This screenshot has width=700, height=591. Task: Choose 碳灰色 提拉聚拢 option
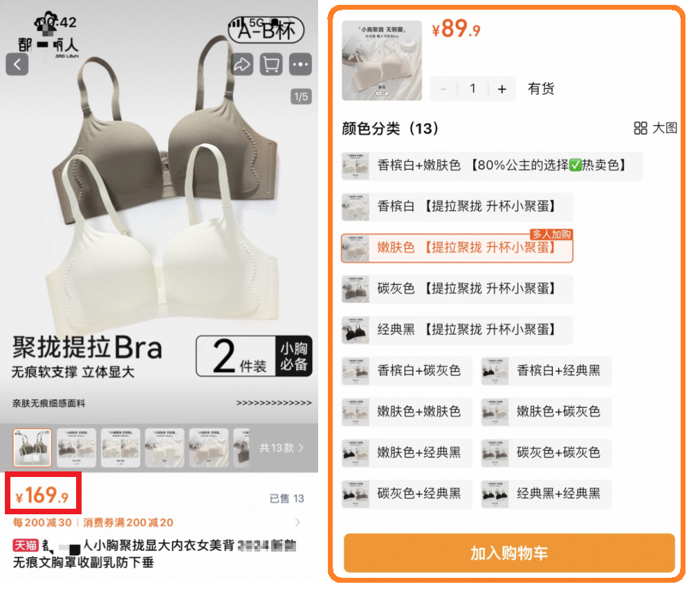(x=457, y=289)
